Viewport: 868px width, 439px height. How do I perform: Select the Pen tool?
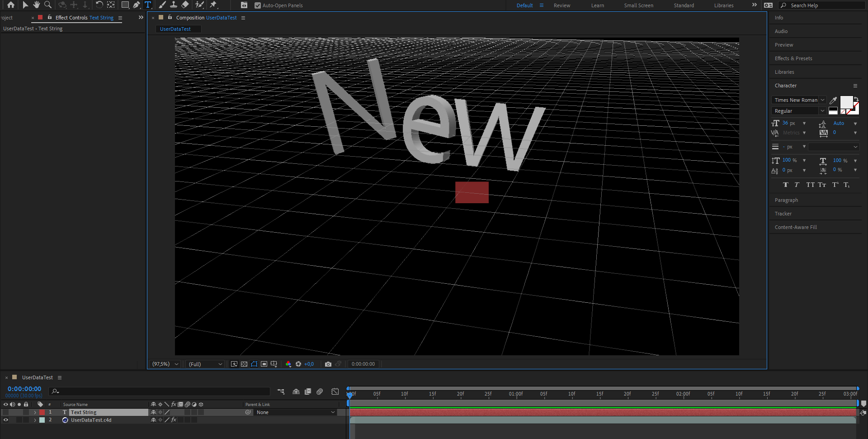pos(137,5)
